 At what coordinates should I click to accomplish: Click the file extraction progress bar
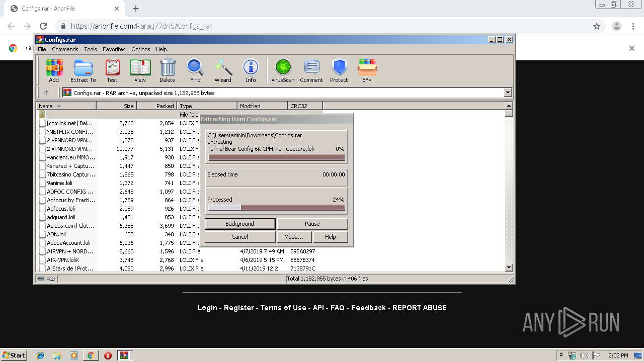277,157
